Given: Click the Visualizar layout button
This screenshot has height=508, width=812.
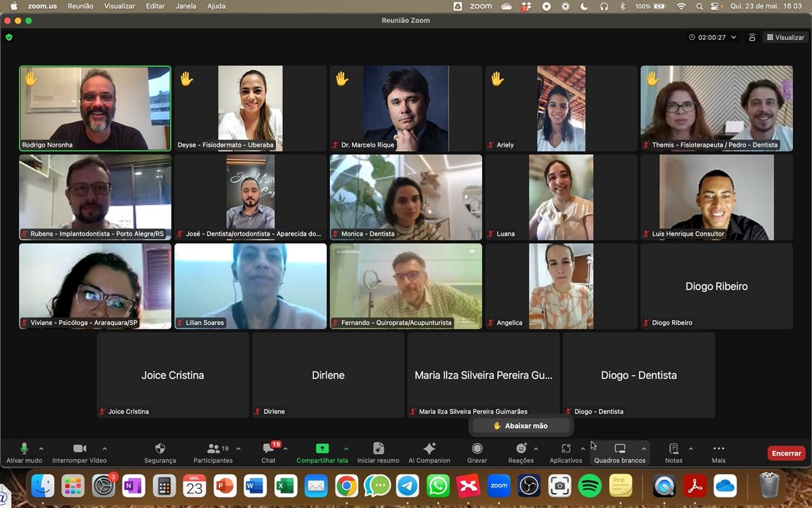Looking at the screenshot, I should 785,37.
